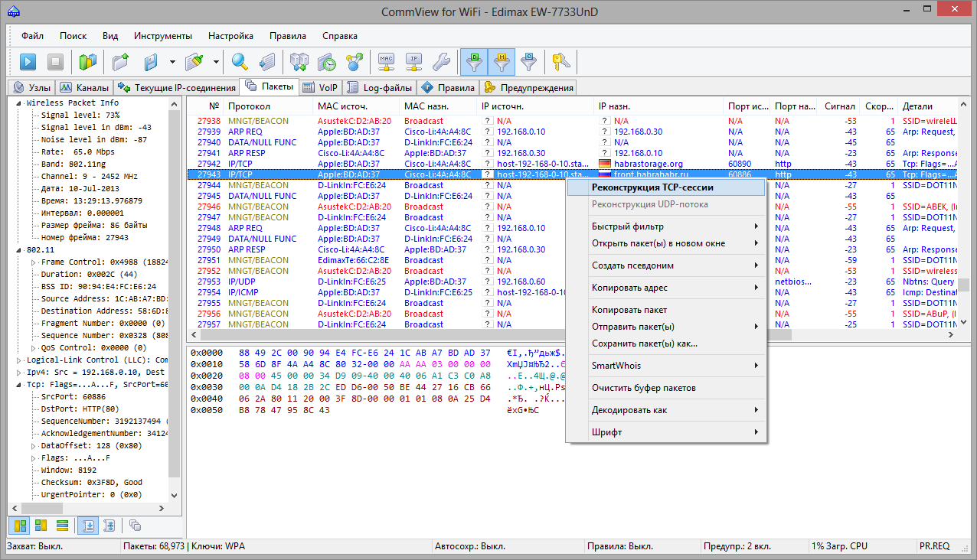Select Копировать пакет in the context menu
Screen dimensions: 977x560
[665, 310]
